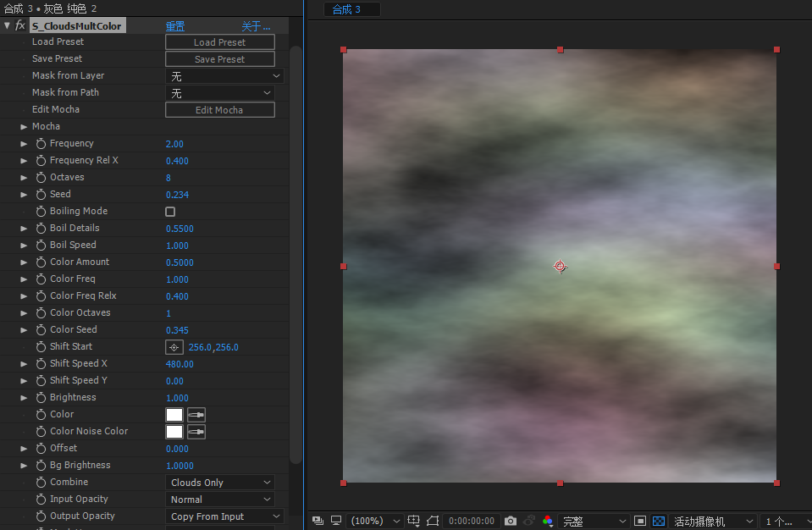Expand the Mocha property group
Viewport: 812px width, 530px height.
24,127
